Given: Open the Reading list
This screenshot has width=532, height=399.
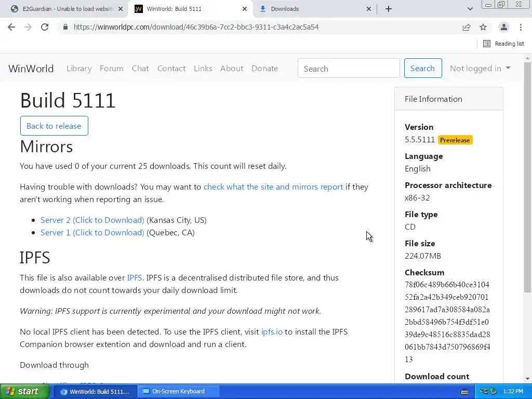Looking at the screenshot, I should [503, 44].
